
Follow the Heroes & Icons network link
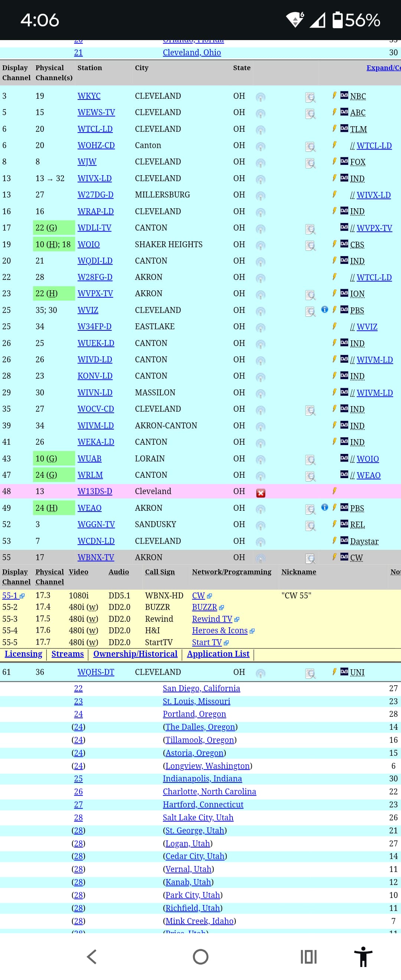[219, 630]
